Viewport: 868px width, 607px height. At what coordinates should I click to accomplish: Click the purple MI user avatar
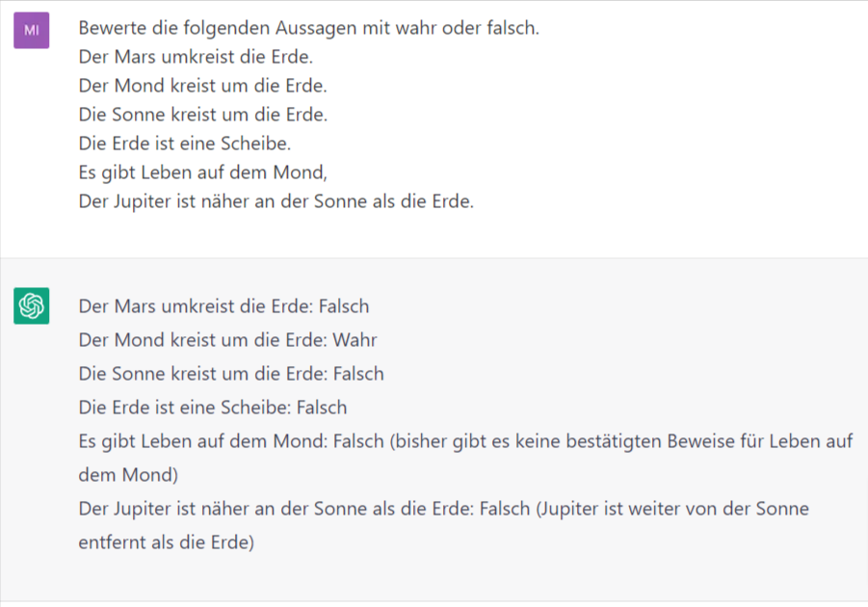coord(31,31)
